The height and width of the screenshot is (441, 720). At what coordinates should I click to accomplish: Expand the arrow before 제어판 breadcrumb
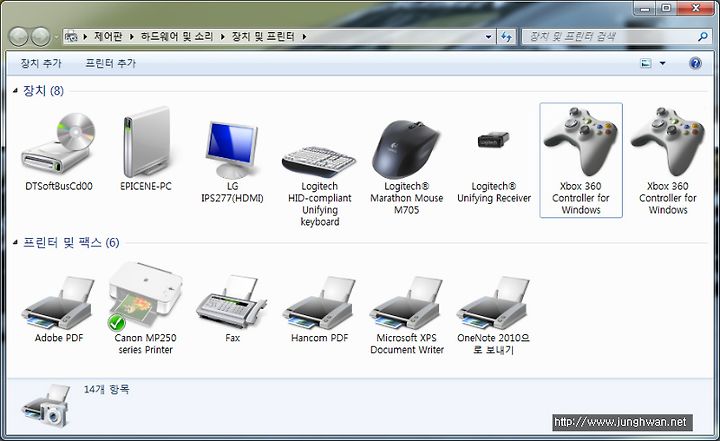85,36
